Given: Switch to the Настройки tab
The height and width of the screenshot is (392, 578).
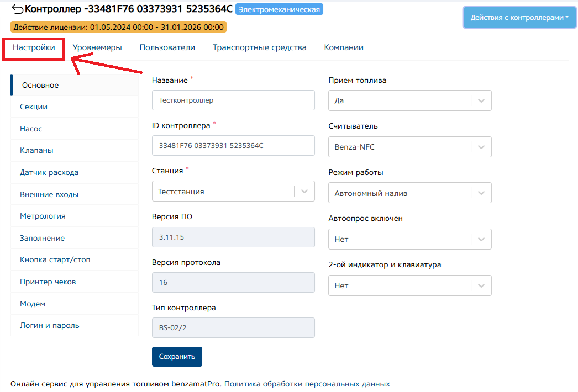Looking at the screenshot, I should [x=34, y=47].
